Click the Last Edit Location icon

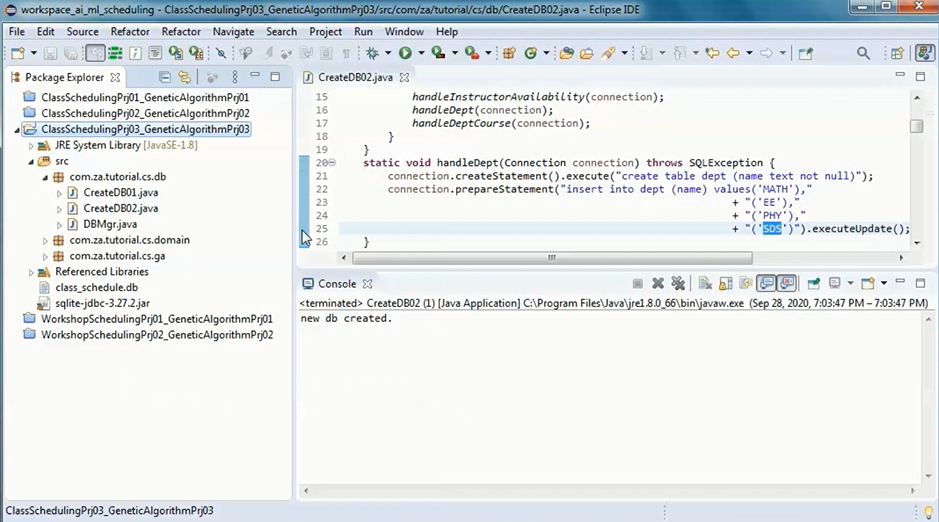tap(712, 53)
